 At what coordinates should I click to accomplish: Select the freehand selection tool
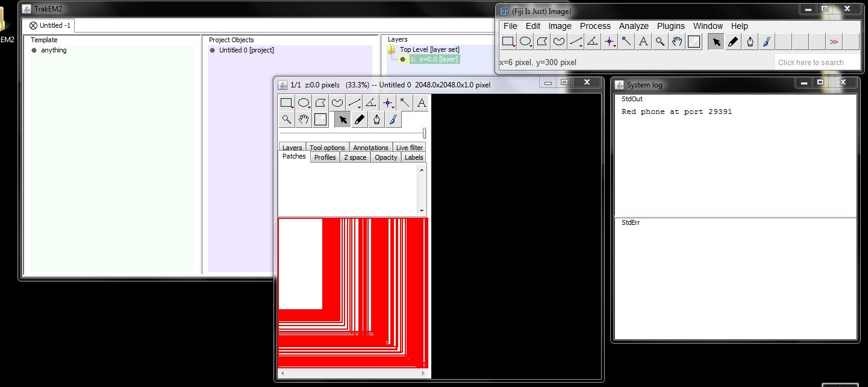(x=558, y=42)
